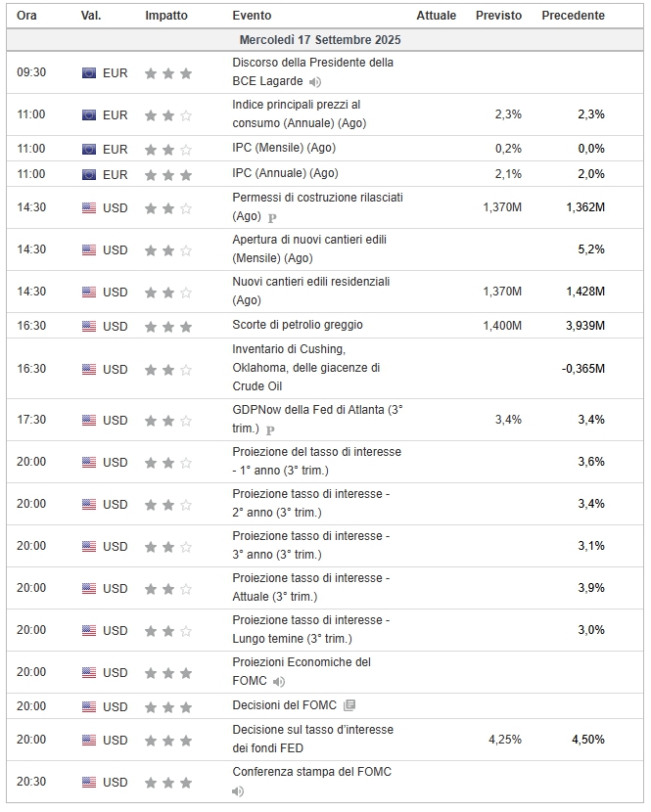The width and height of the screenshot is (651, 812).
Task: Click the Impatto column header
Action: pos(166,16)
